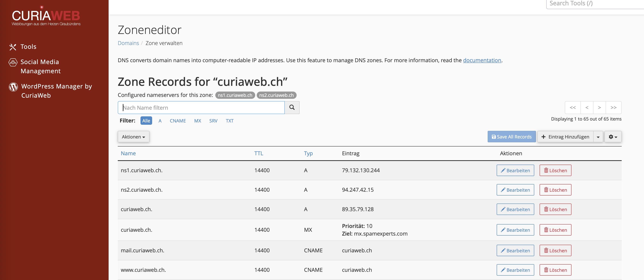Open Social Media Management sidebar item

click(35, 66)
